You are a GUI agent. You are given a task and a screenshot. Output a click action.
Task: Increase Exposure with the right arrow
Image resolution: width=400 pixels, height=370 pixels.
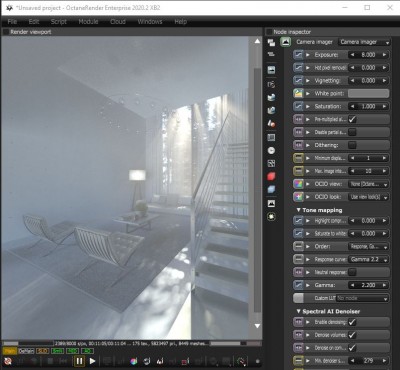pos(385,55)
